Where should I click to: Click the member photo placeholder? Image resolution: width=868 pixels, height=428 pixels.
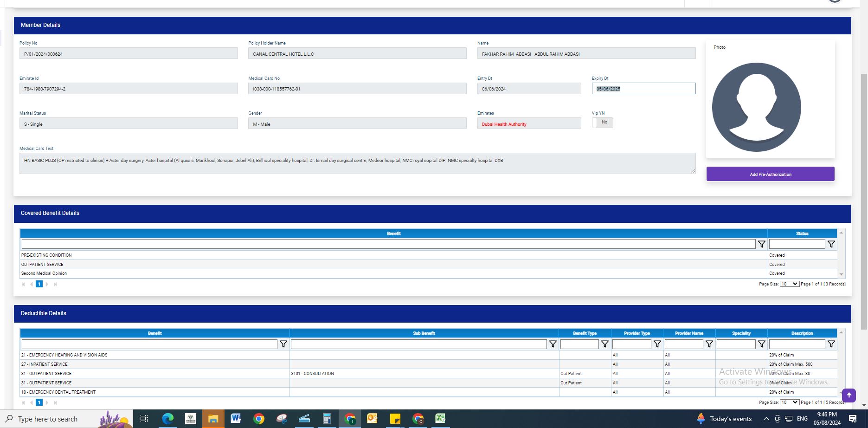[x=756, y=107]
